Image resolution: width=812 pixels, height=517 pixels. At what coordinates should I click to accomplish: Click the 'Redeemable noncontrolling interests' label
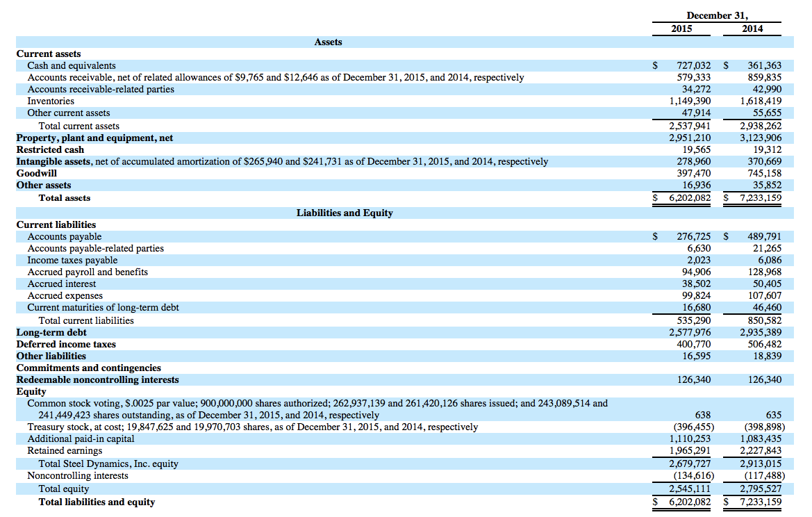(x=97, y=379)
